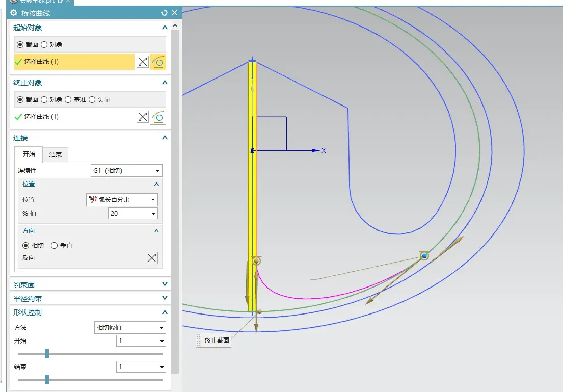Click the 连续性 label
The image size is (563, 392).
coord(28,171)
